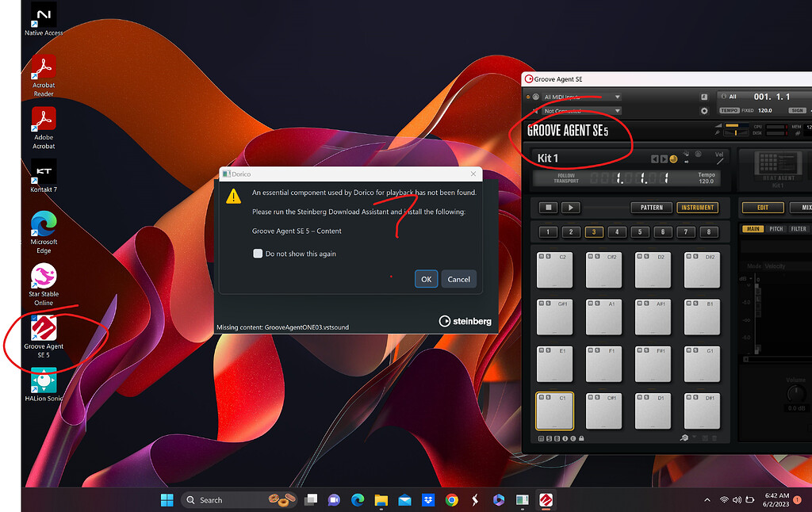812x512 pixels.
Task: Open the Mail app from the taskbar
Action: 404,499
